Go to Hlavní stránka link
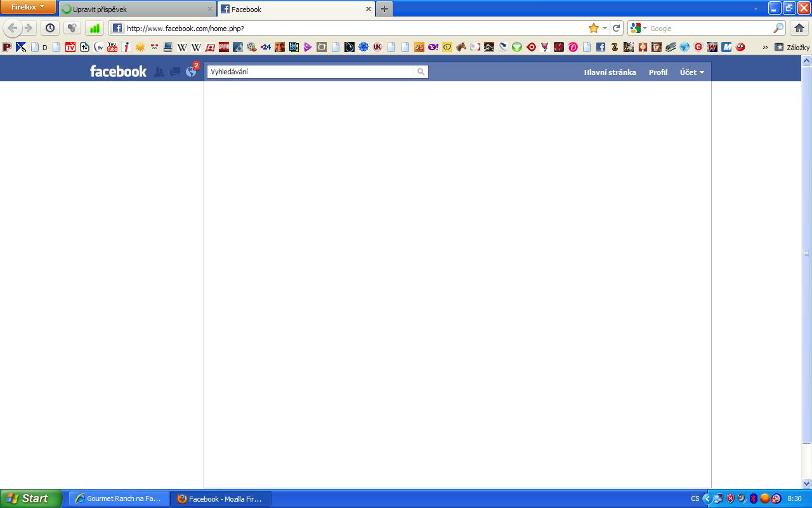 point(610,72)
